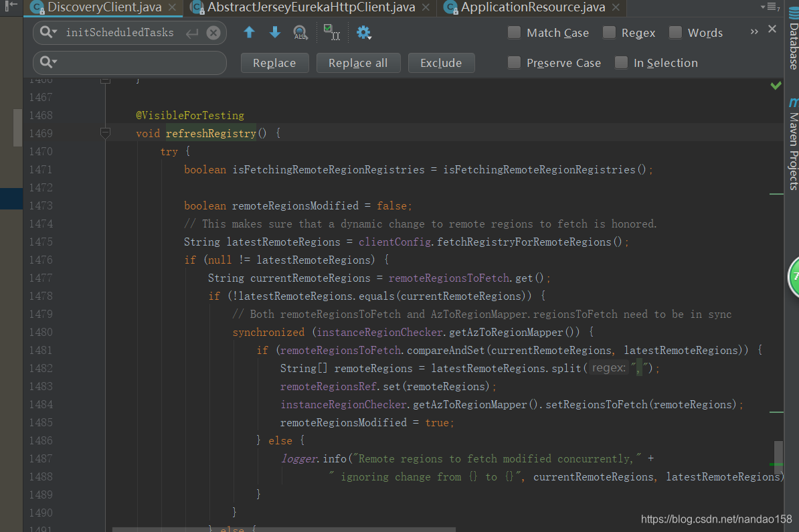
Task: Click the 'regex:' parameter hint
Action: pos(608,368)
